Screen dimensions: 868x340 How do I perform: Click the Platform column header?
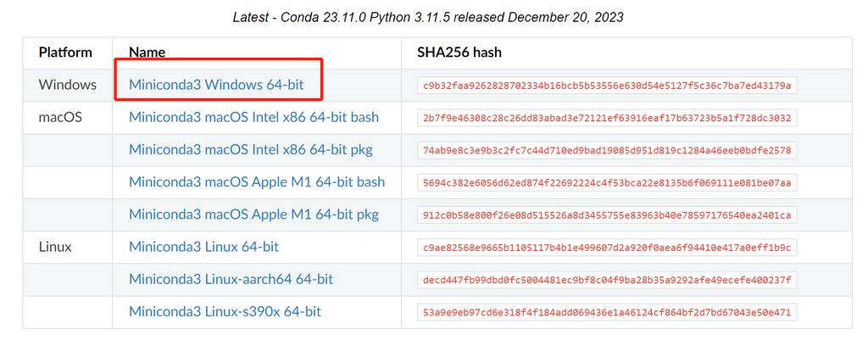[65, 53]
